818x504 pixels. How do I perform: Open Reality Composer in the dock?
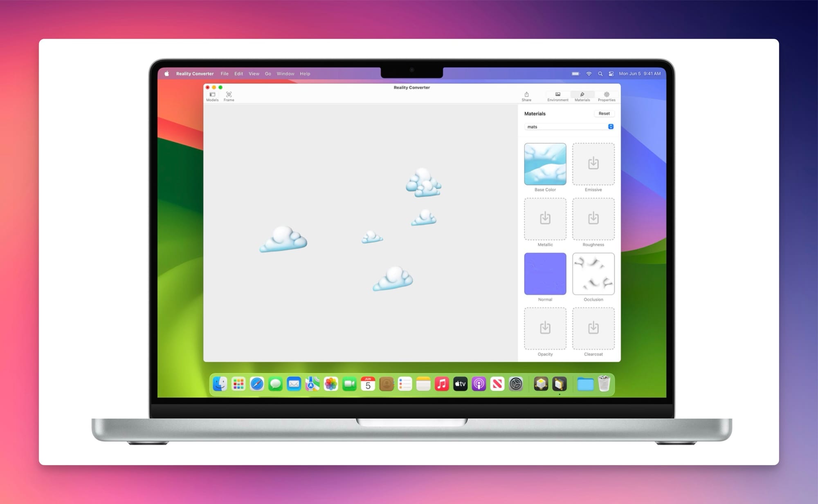point(541,384)
